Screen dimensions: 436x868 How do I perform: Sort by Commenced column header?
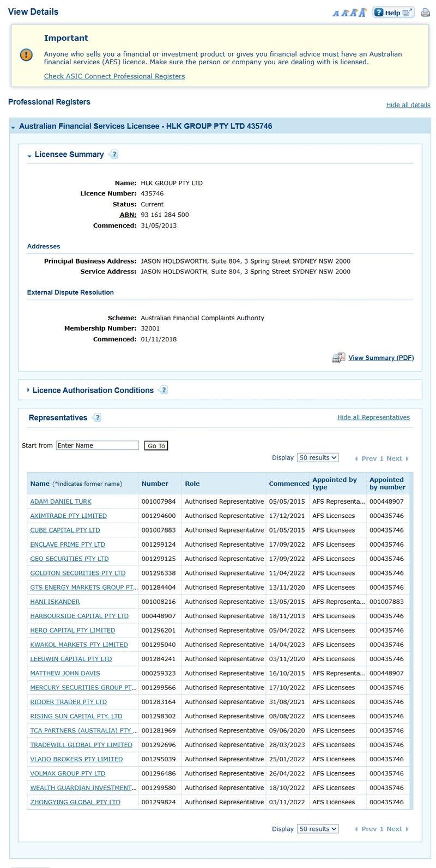(x=289, y=484)
